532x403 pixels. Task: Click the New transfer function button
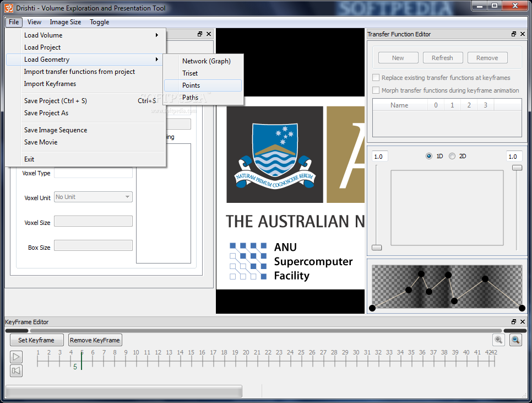(398, 58)
